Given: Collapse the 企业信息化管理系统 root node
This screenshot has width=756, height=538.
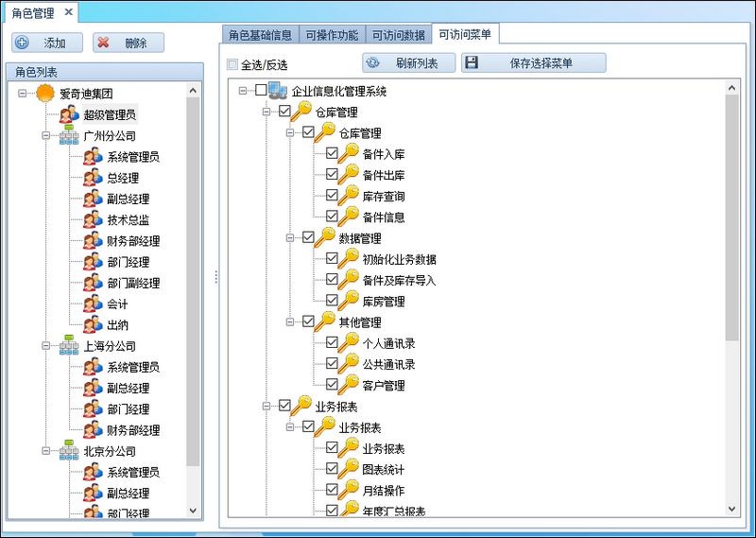Looking at the screenshot, I should pyautogui.click(x=243, y=91).
